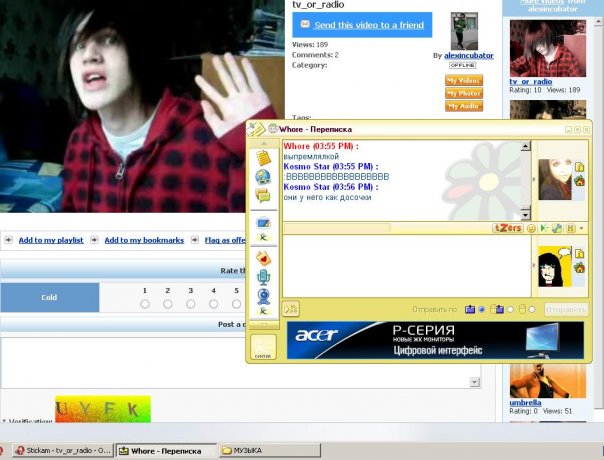Viewport: 604px width, 460px height.
Task: Open the smiley emoticon picker
Action: coord(532,229)
